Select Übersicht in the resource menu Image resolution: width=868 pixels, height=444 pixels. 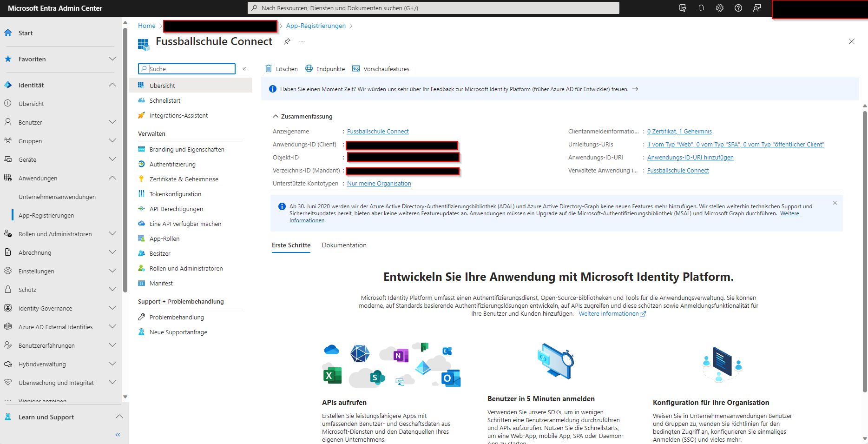click(x=190, y=86)
